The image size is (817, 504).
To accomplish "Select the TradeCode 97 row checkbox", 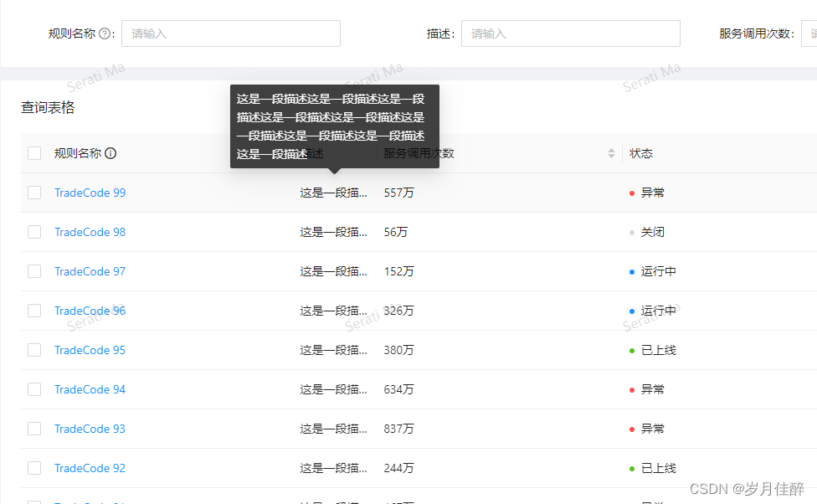I will pyautogui.click(x=34, y=271).
